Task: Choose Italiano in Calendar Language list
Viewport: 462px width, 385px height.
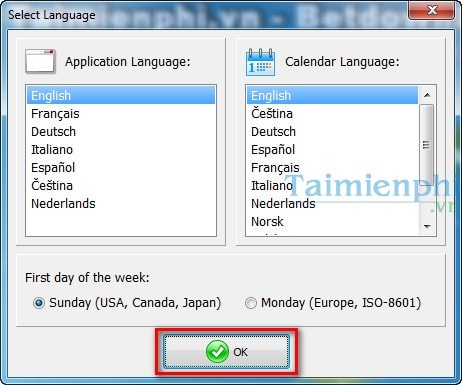Action: coord(332,186)
